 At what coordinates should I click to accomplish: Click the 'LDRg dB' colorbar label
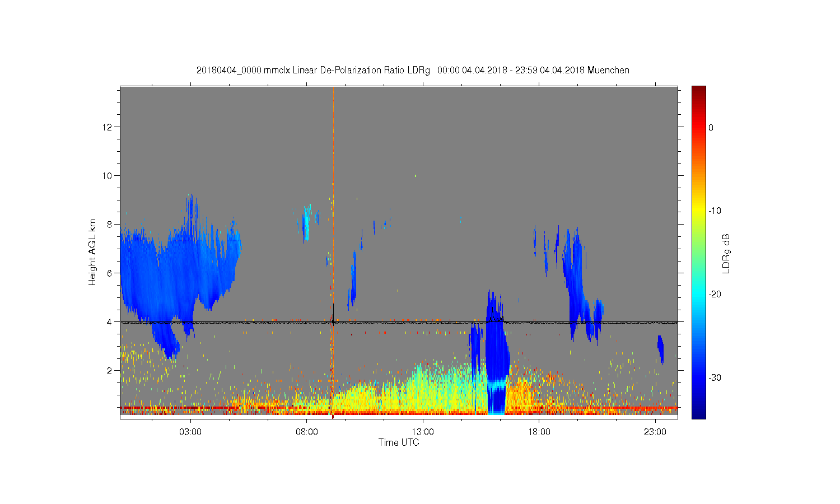[x=726, y=253]
